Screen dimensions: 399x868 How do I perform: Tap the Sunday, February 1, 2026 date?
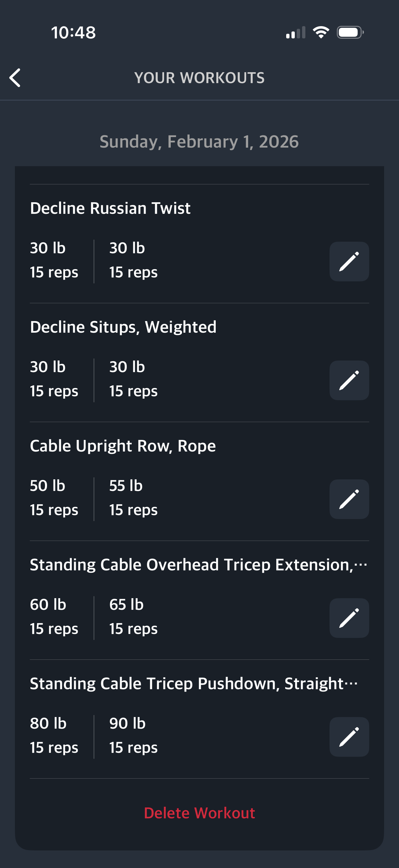(x=199, y=142)
